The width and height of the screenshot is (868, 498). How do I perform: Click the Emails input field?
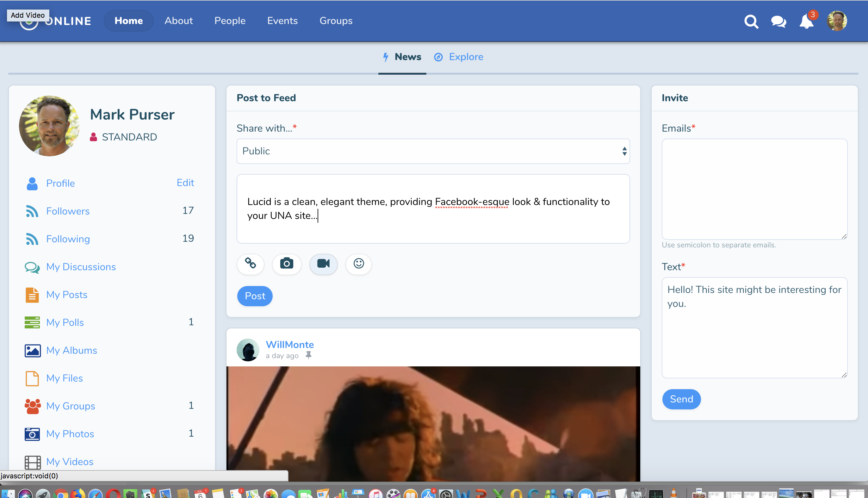pos(754,189)
